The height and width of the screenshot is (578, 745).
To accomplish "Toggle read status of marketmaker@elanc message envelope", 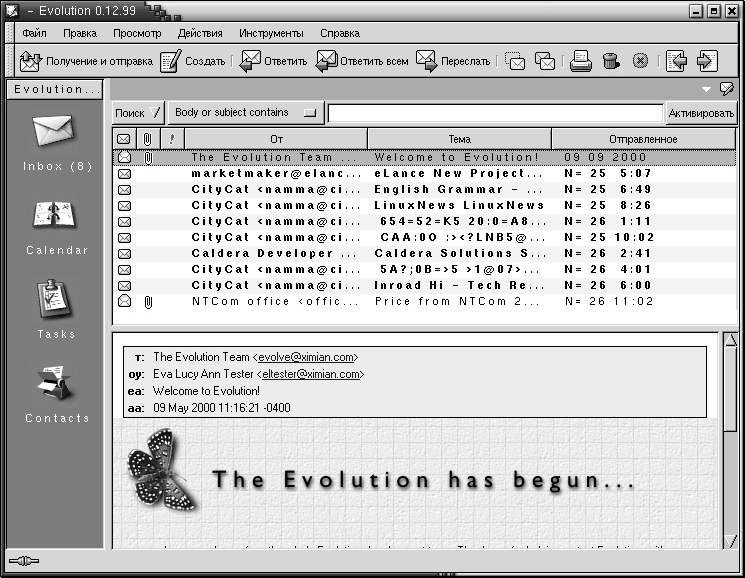I will click(x=124, y=174).
